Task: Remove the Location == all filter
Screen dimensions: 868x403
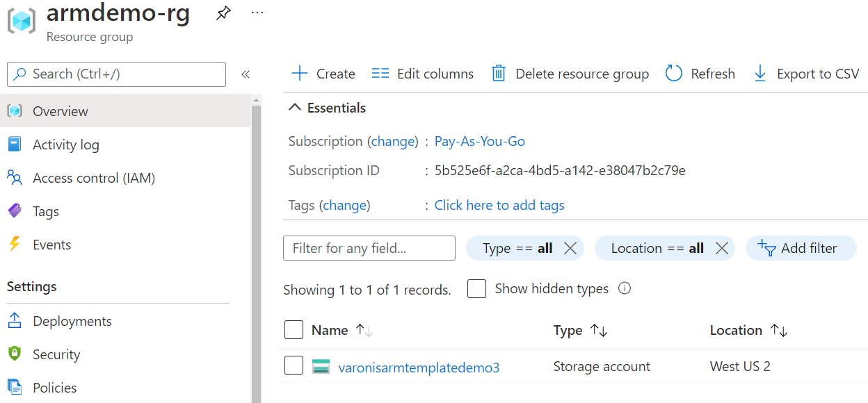Action: [x=721, y=248]
